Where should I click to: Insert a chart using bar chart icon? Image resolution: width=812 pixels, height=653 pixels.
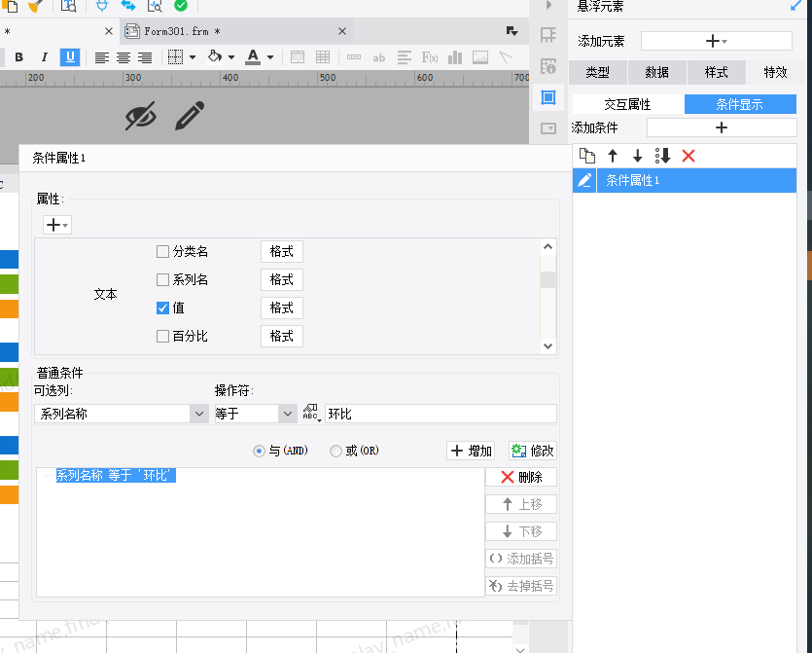pos(455,57)
